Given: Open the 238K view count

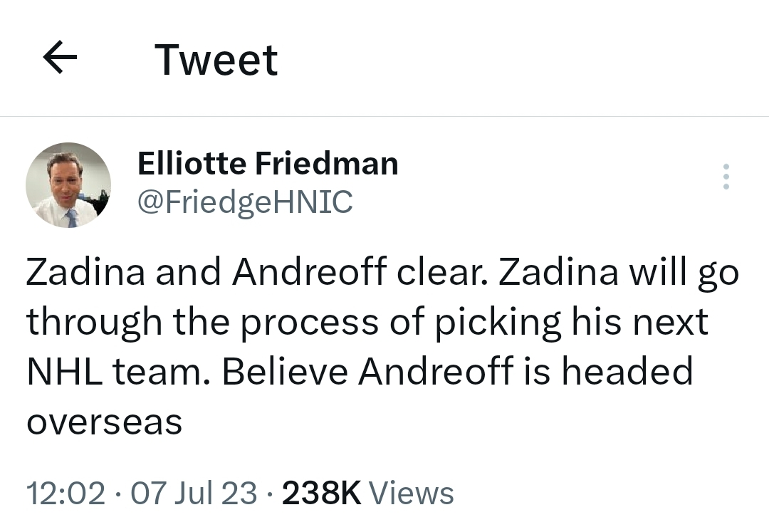Looking at the screenshot, I should [x=322, y=493].
